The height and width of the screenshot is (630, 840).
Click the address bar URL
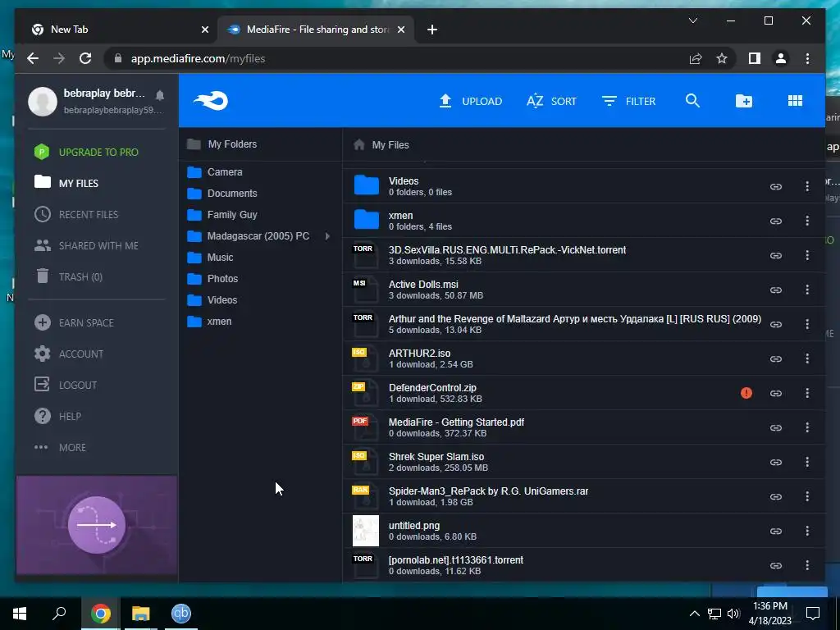pos(199,58)
